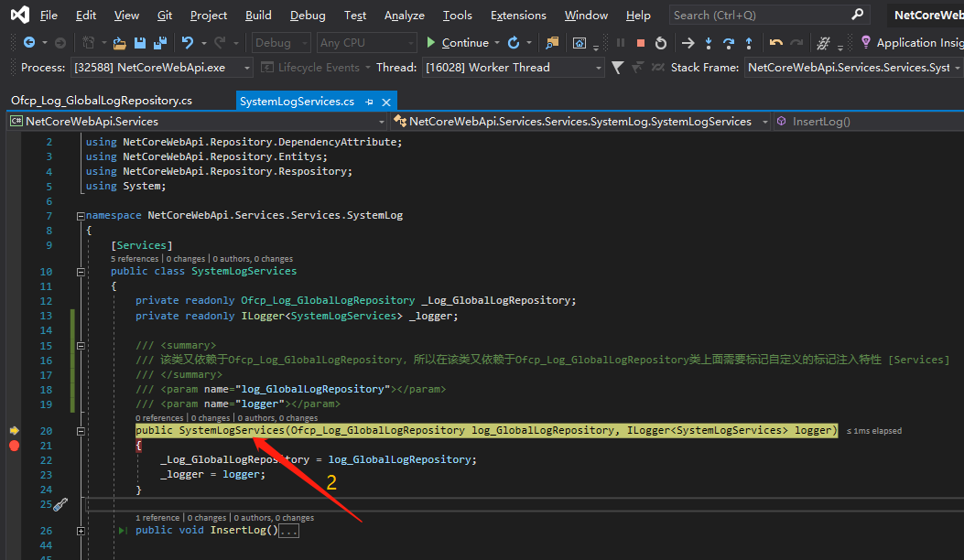The height and width of the screenshot is (560, 964).
Task: Click the Application Insights button
Action: pyautogui.click(x=911, y=43)
